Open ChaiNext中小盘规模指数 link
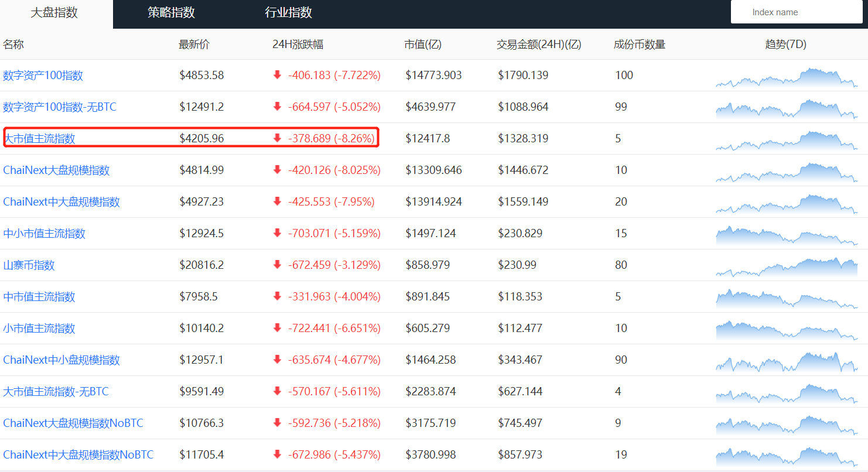Image resolution: width=868 pixels, height=472 pixels. click(x=61, y=360)
